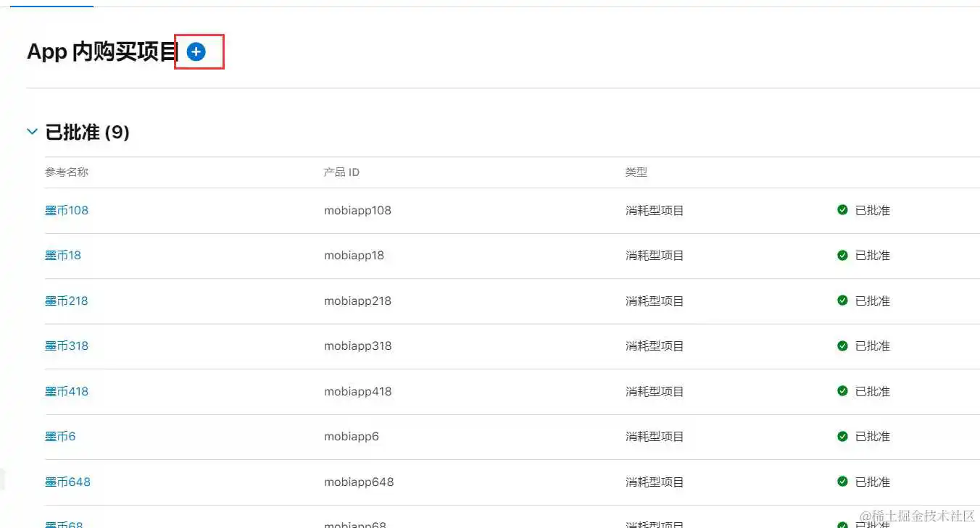980x528 pixels.
Task: Click the green approved icon for mobiapp648
Action: pyautogui.click(x=842, y=482)
